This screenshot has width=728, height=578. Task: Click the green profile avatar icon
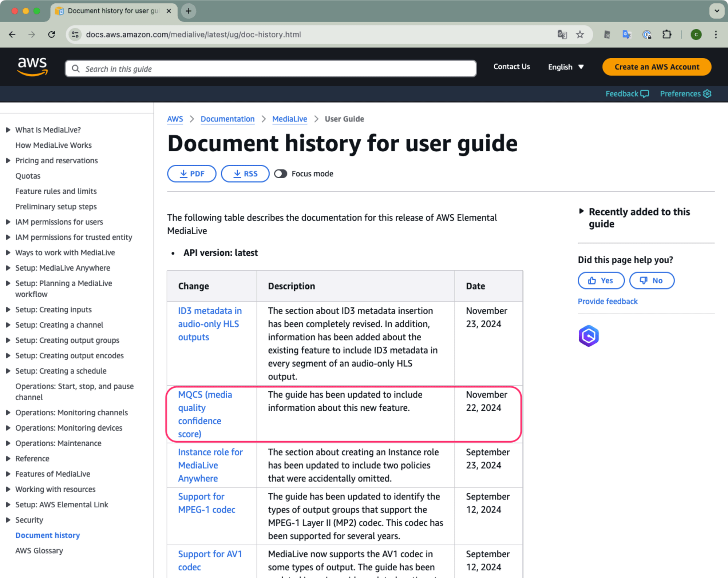[x=696, y=35]
